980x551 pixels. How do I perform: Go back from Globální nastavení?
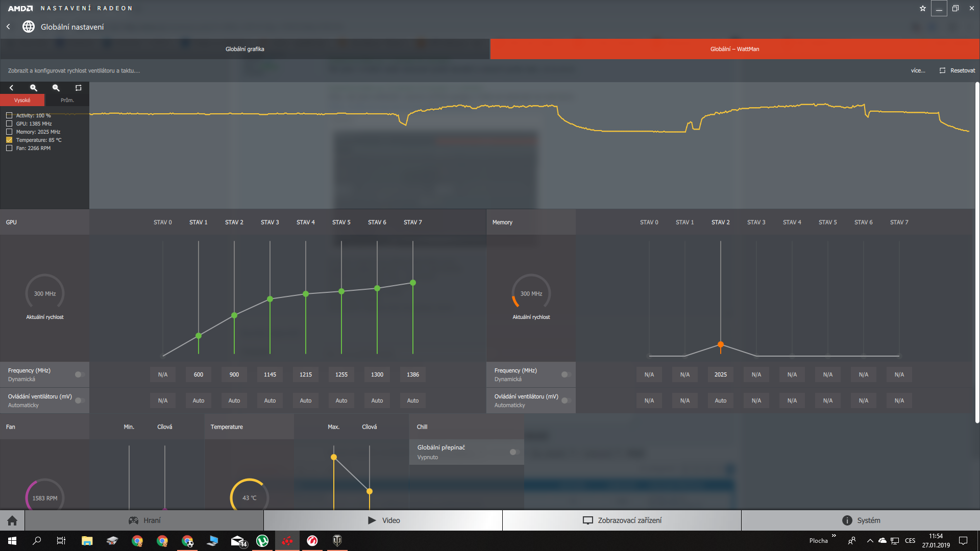pyautogui.click(x=8, y=27)
